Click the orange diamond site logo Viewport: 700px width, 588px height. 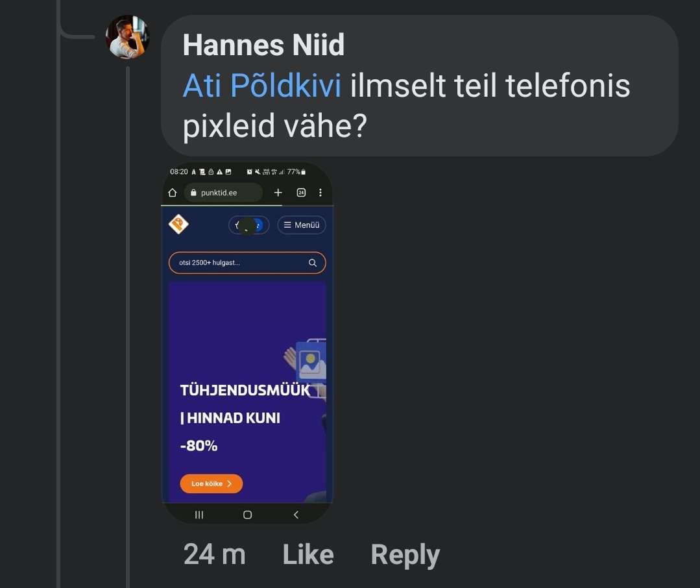178,225
